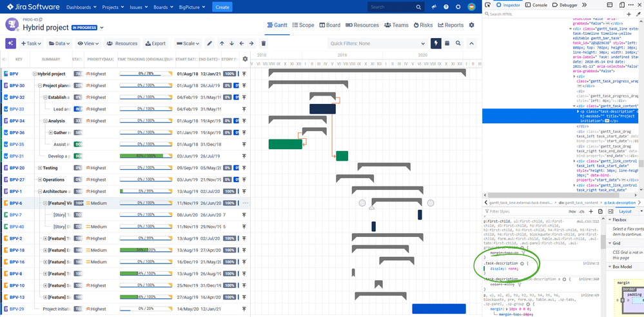Move task up with the up arrow
This screenshot has width=644, height=317.
point(222,43)
